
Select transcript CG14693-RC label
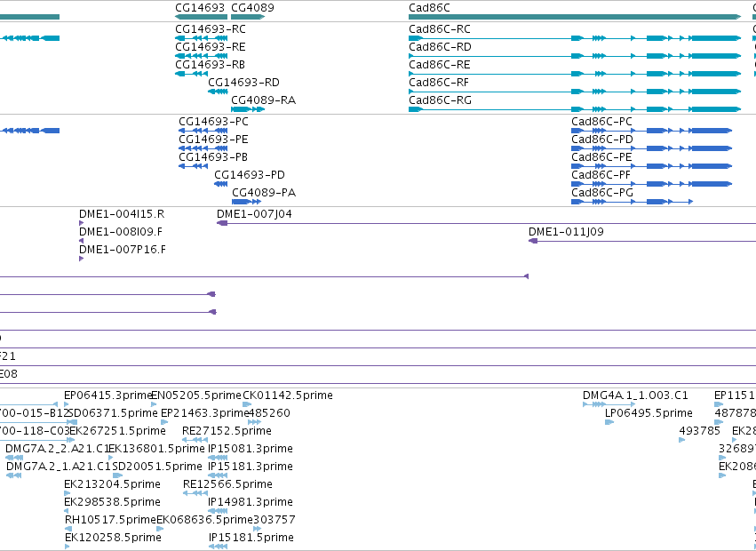211,29
